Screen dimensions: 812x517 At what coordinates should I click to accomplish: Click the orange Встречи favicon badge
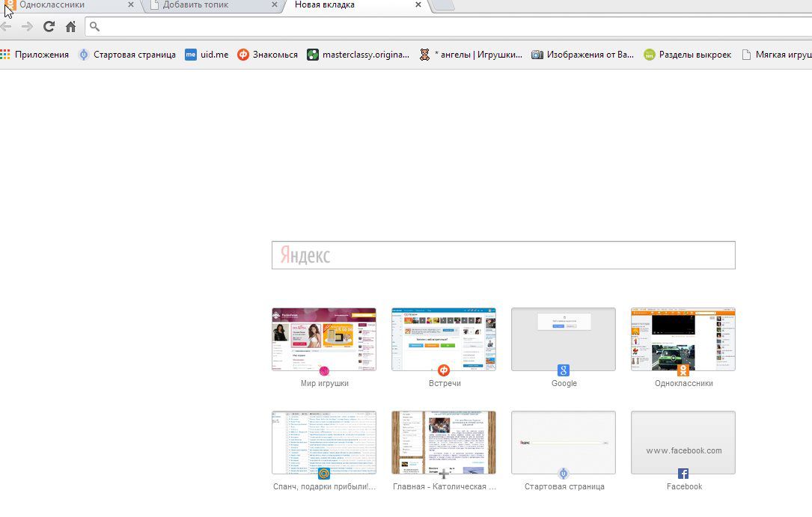[444, 370]
